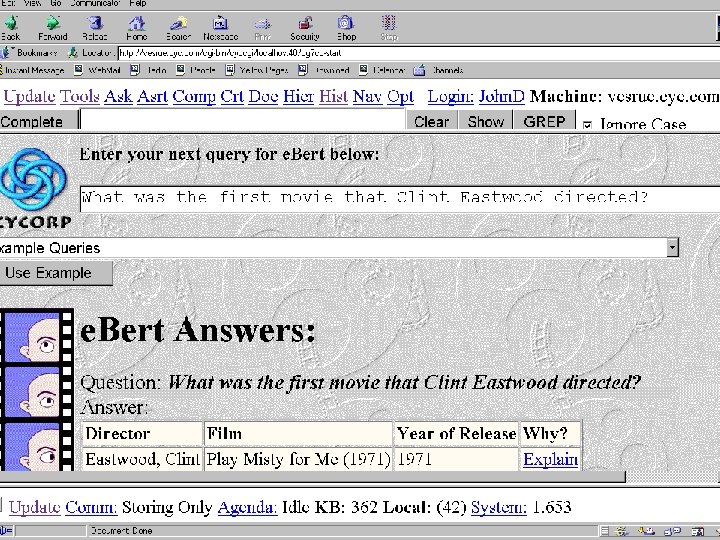Click the Complete button
The image size is (720, 540).
coord(39,122)
